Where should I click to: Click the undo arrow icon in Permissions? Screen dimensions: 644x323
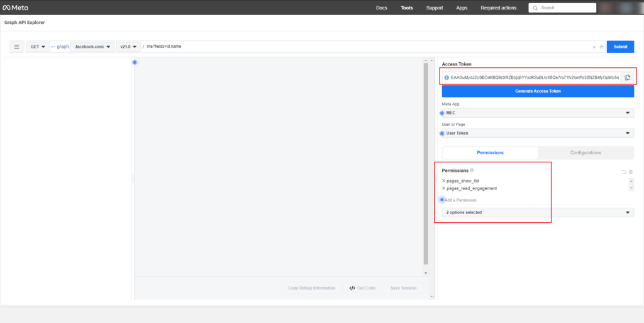pos(624,171)
